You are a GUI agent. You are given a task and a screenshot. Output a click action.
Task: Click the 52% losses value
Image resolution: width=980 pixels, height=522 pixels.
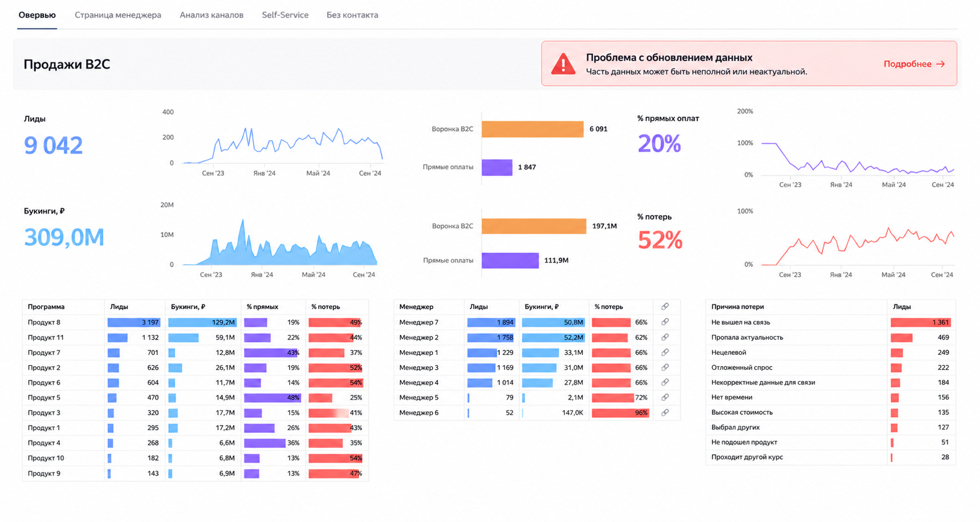[x=660, y=240]
